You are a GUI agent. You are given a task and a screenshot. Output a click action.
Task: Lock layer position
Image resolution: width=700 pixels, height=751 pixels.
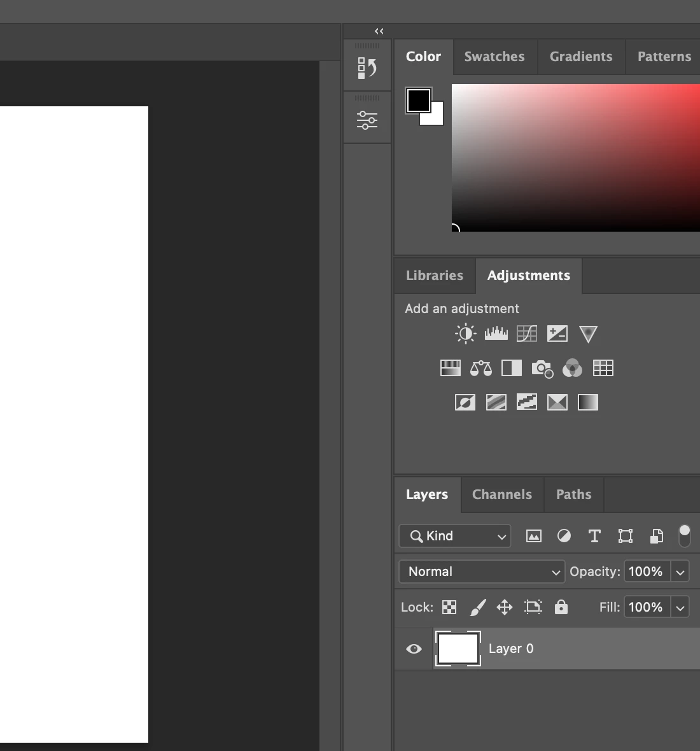[x=505, y=607]
